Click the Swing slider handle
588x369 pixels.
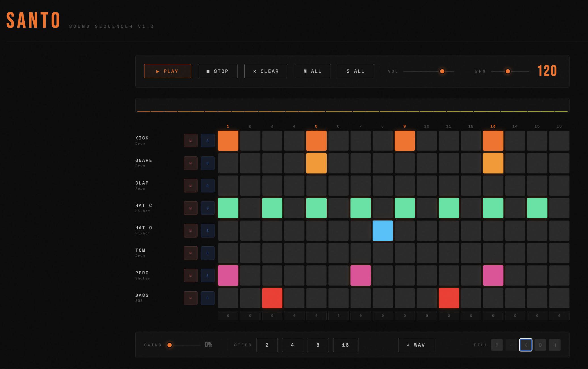(x=169, y=345)
